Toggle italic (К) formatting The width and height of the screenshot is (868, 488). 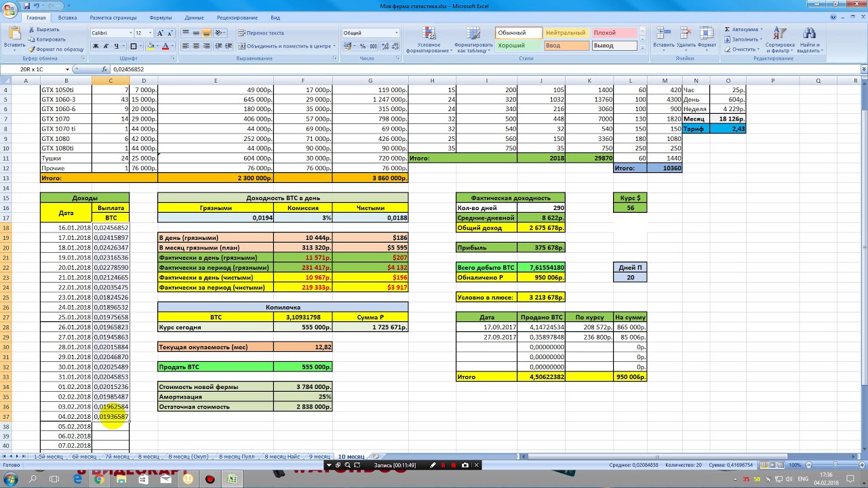click(106, 46)
